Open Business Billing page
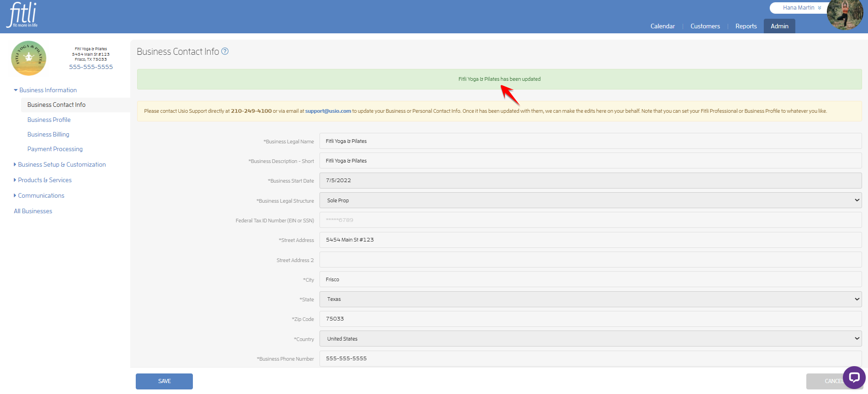This screenshot has height=394, width=868. [x=48, y=134]
